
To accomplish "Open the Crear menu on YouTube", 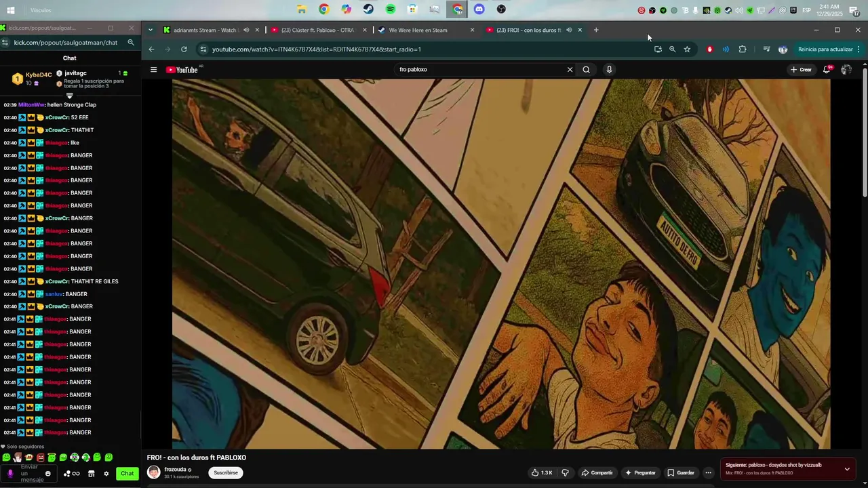I will pos(801,70).
